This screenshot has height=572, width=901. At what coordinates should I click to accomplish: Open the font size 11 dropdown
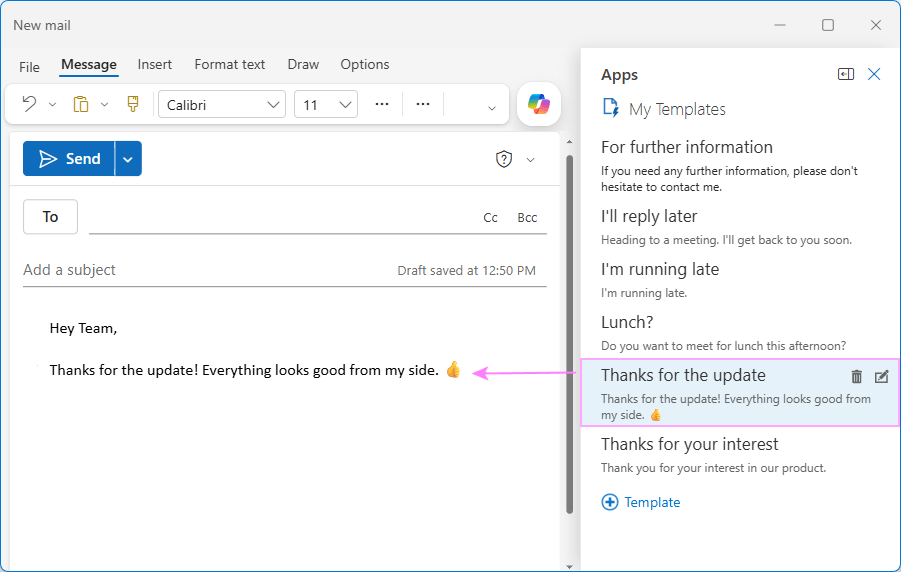tap(326, 105)
